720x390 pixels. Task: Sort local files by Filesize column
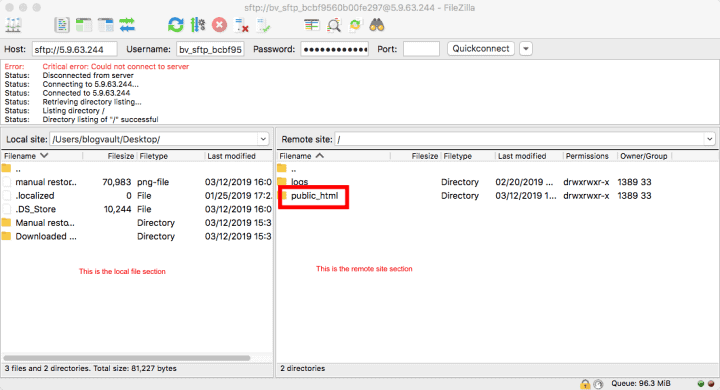109,156
